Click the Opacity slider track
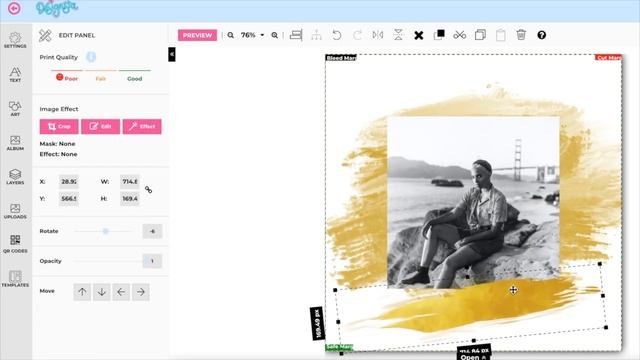 pyautogui.click(x=108, y=261)
